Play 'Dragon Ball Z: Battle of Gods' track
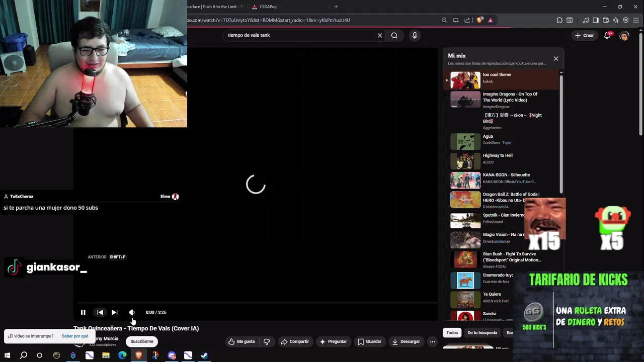This screenshot has width=644, height=362. tap(504, 200)
